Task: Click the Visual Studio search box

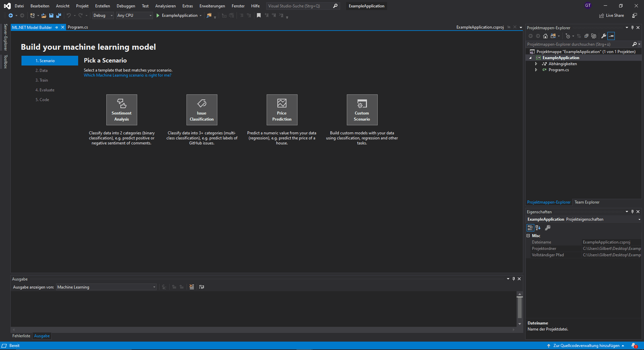Action: pyautogui.click(x=299, y=6)
